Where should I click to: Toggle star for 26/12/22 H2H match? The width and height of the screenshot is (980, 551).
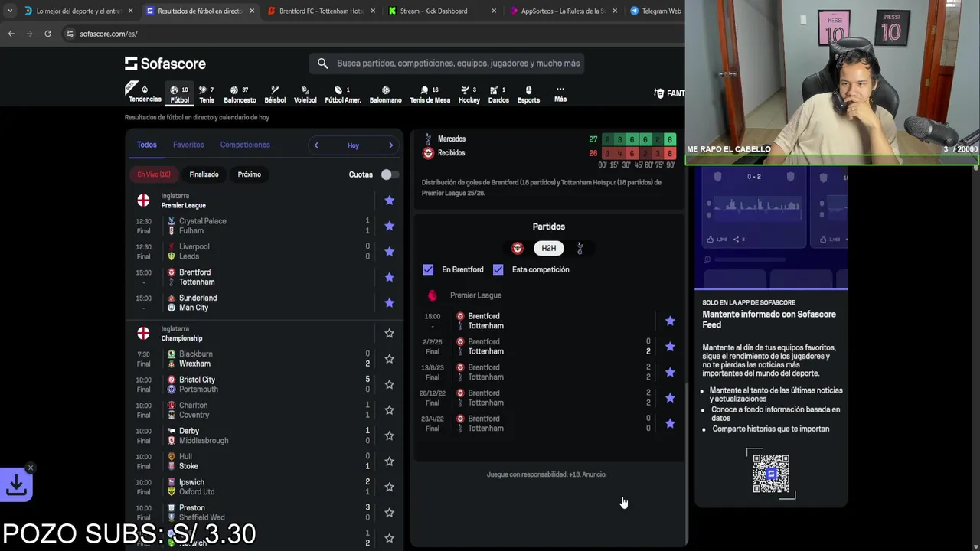670,398
